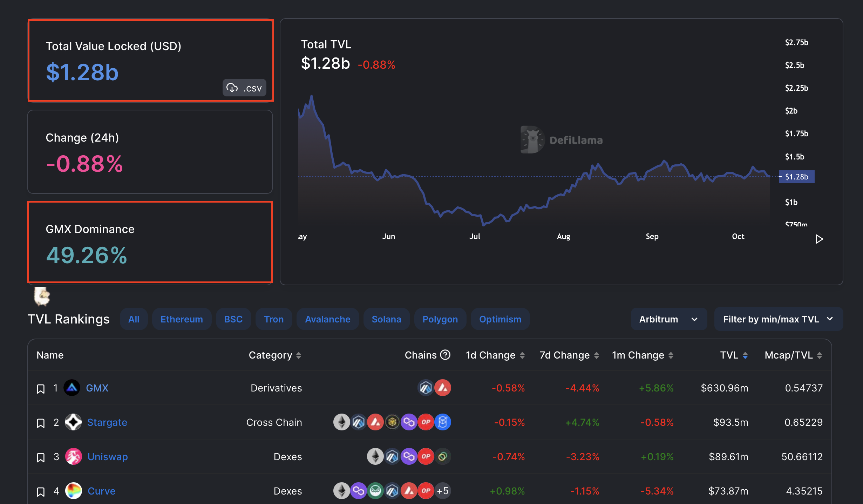
Task: Filter rankings by Solana
Action: 387,319
